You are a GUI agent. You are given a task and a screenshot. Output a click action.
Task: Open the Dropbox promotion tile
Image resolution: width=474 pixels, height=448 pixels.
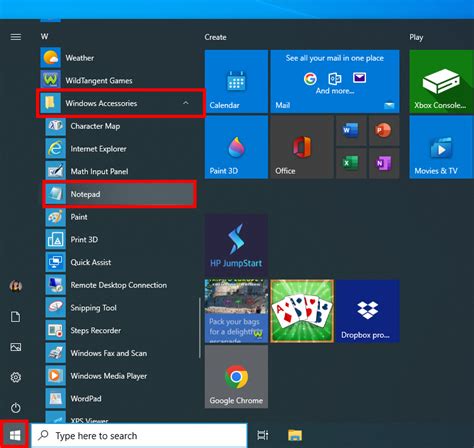[x=368, y=311]
